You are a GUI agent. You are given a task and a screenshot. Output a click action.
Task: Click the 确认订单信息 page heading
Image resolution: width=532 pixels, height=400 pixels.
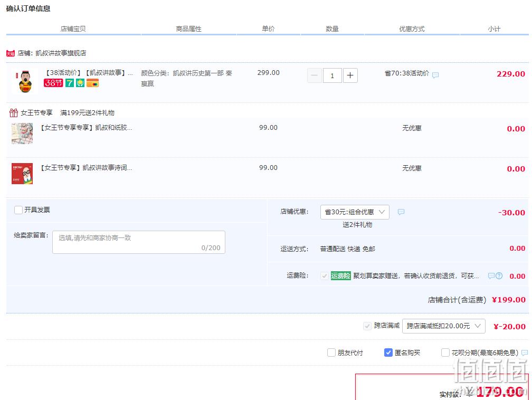pos(28,9)
